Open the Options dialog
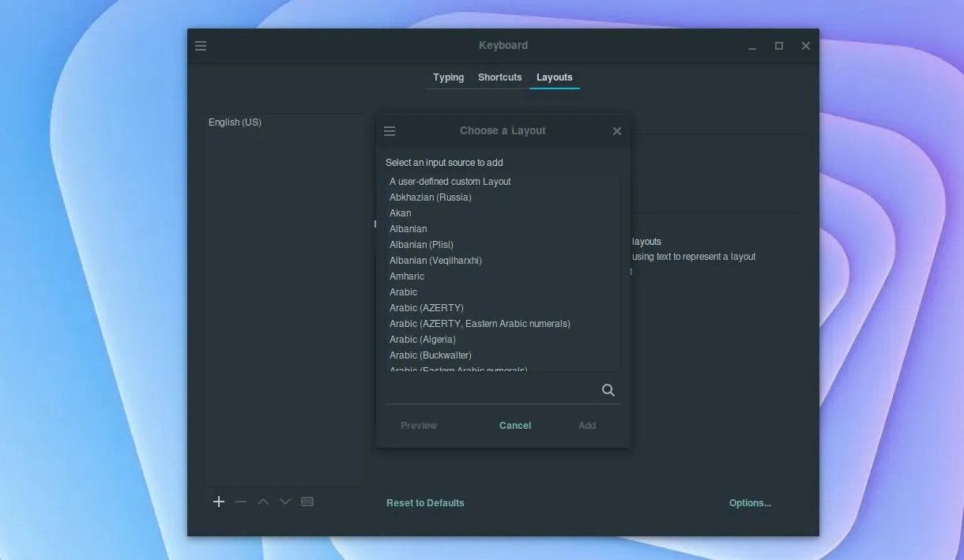 749,502
